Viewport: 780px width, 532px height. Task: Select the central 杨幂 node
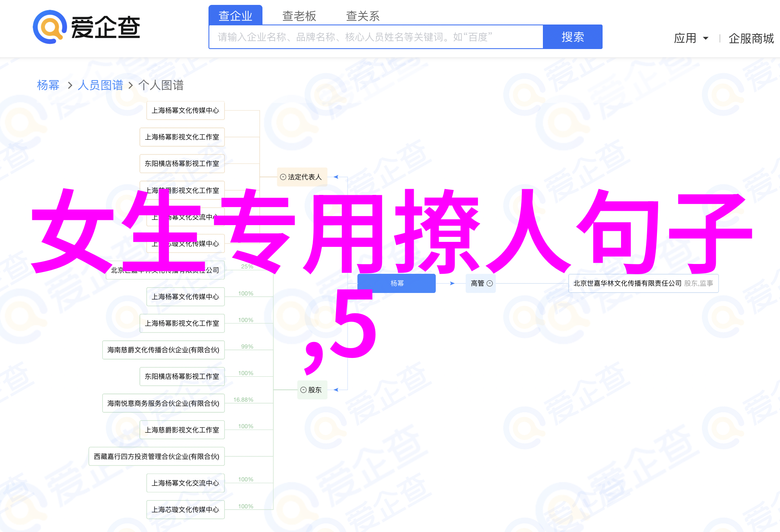click(x=397, y=283)
